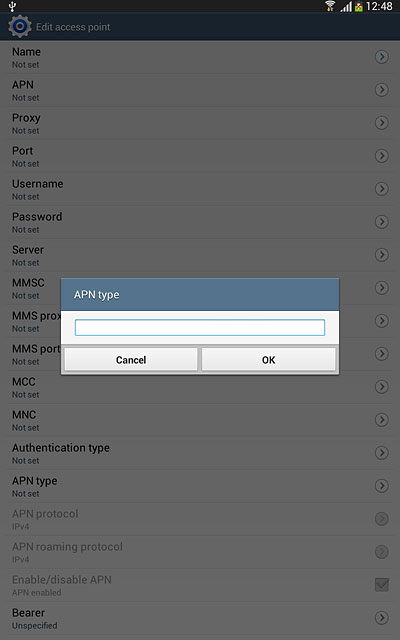The image size is (400, 640).
Task: Confirm APN type with OK
Action: 269,360
